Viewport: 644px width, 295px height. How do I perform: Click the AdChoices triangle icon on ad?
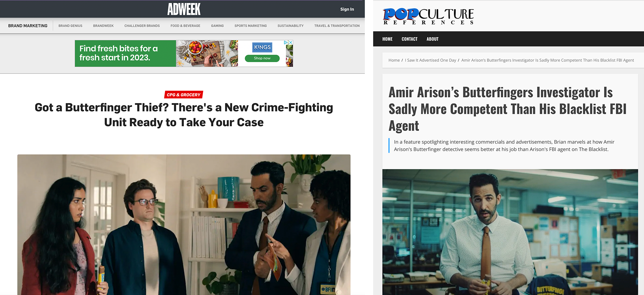pos(286,43)
